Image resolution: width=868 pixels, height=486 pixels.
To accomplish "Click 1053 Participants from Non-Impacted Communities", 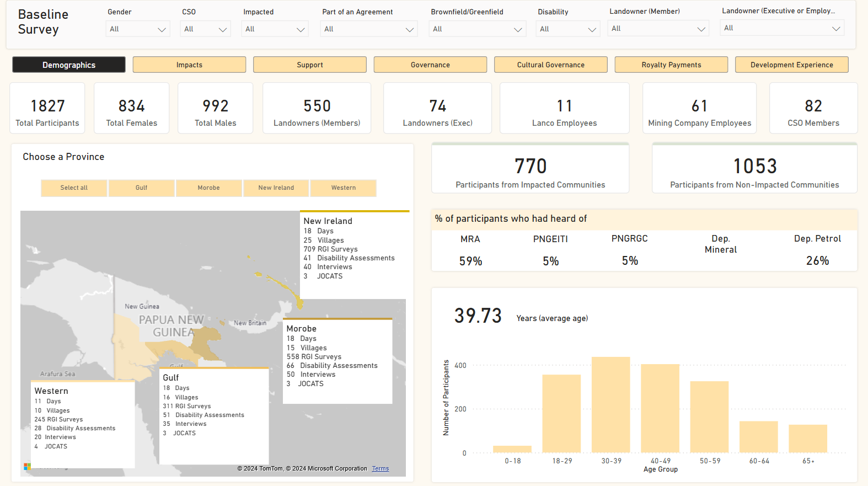I will click(x=755, y=168).
